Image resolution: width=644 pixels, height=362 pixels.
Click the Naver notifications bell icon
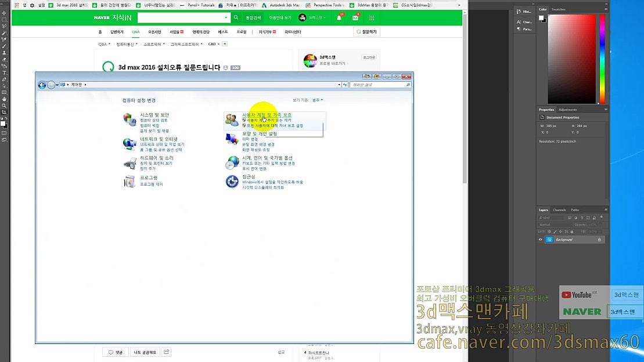pos(339,18)
